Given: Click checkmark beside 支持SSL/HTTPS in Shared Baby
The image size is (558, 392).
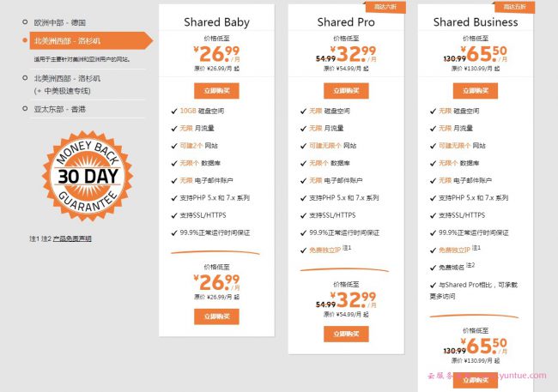Looking at the screenshot, I should click(x=174, y=214).
